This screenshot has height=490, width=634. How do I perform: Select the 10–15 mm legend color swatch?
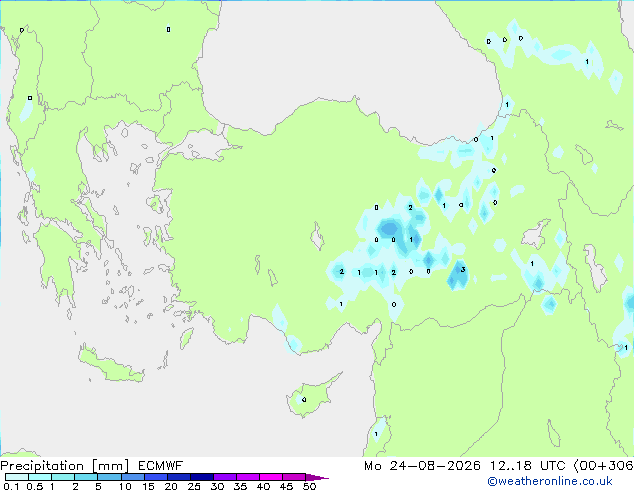click(x=132, y=477)
